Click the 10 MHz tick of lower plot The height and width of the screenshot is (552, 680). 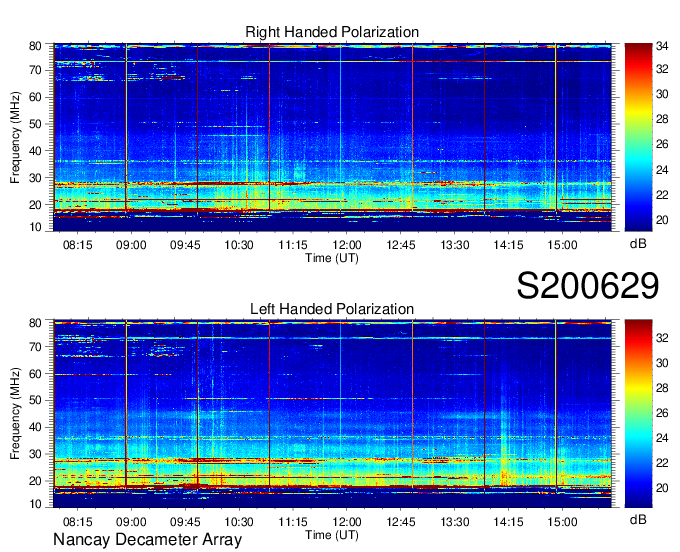click(35, 504)
